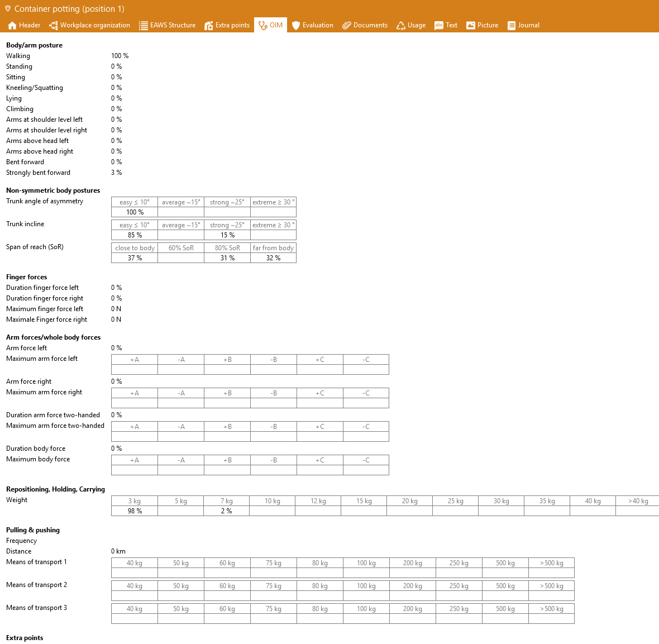Click the Maximum arm force left +A cell
Viewport: 659px width, 644px height.
click(x=135, y=370)
